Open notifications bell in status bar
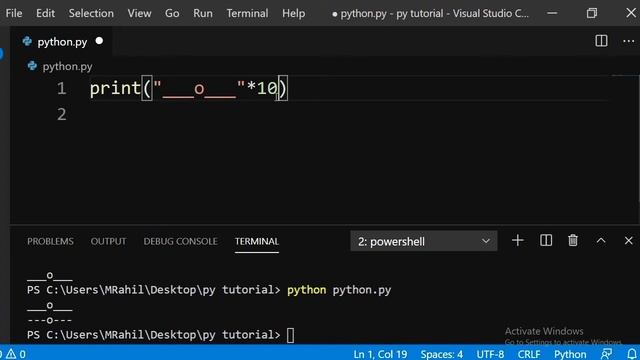Image resolution: width=640 pixels, height=360 pixels. 632,354
